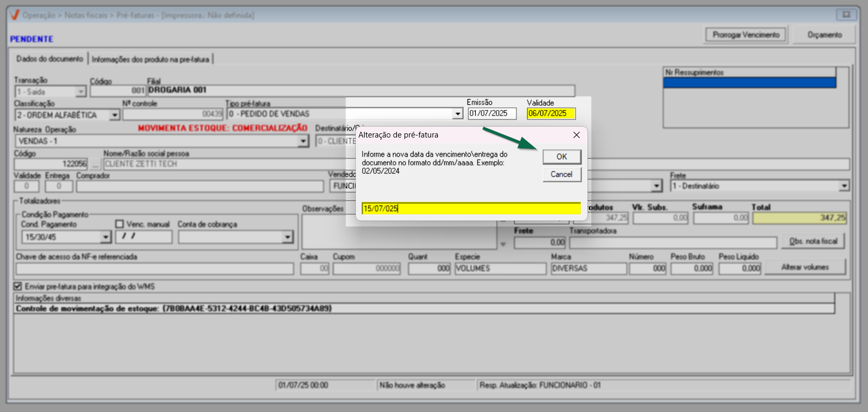
Task: Click the Total value field 347,25
Action: point(799,218)
